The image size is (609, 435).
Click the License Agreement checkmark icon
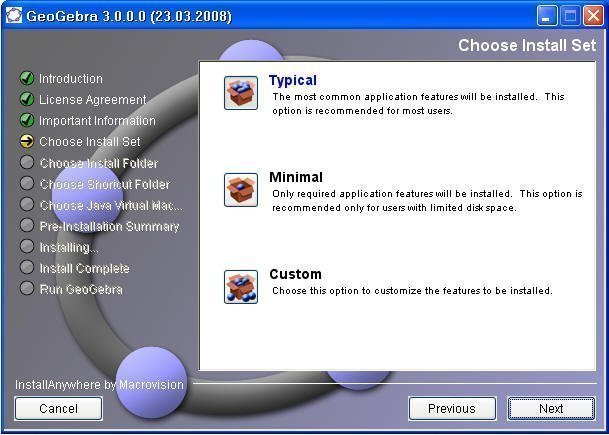pyautogui.click(x=27, y=99)
